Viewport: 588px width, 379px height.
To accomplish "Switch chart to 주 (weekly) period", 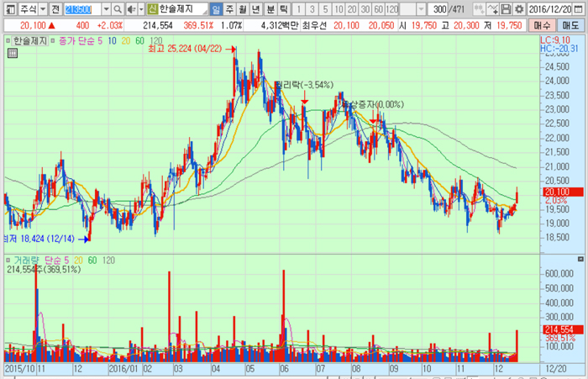I will [229, 8].
